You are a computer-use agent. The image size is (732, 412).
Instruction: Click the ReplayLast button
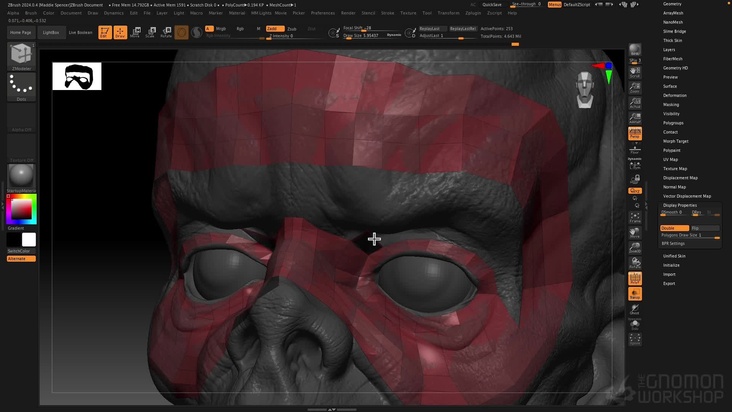pyautogui.click(x=432, y=28)
